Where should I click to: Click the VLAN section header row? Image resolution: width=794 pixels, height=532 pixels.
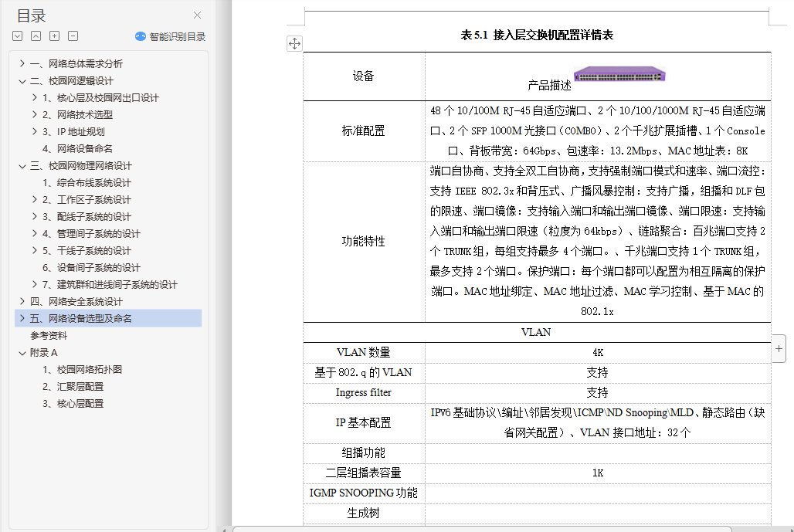pos(537,332)
